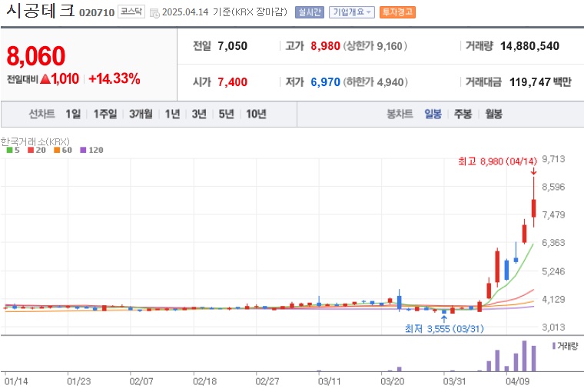Click the purple 120-day moving average swatch
Screen dimensions: 584x392
click(83, 150)
